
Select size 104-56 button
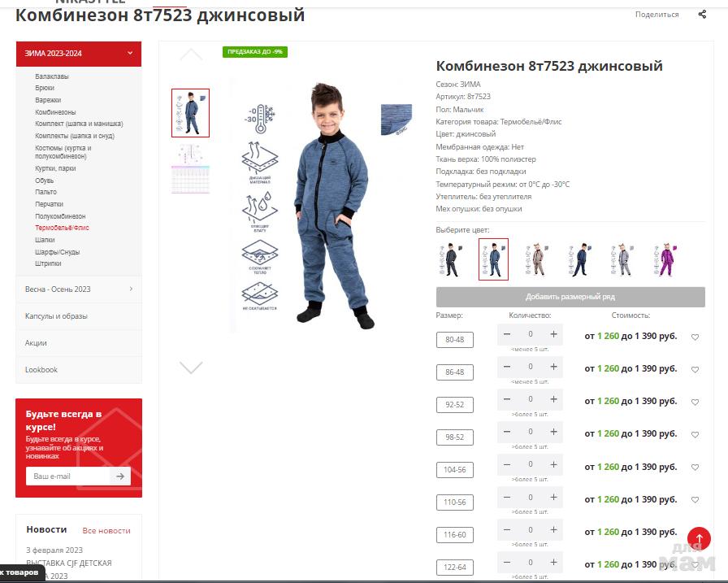(x=454, y=470)
